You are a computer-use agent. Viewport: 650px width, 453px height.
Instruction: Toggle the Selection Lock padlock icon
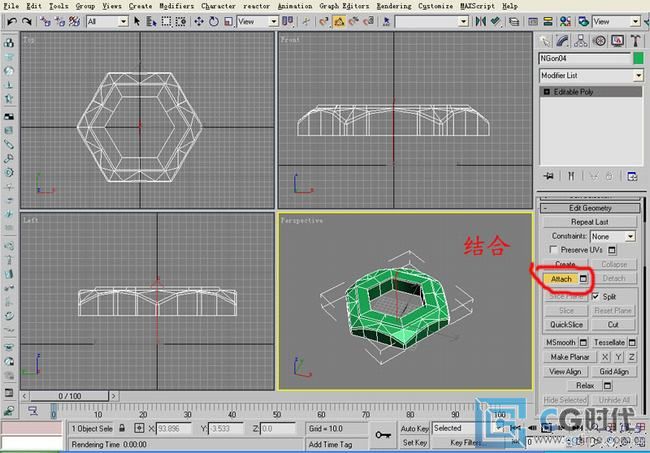[122, 428]
